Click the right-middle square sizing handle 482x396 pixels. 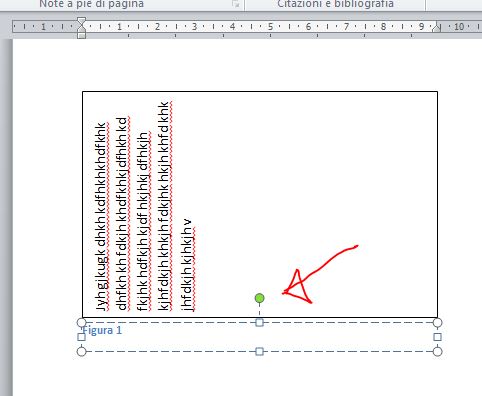[x=437, y=337]
